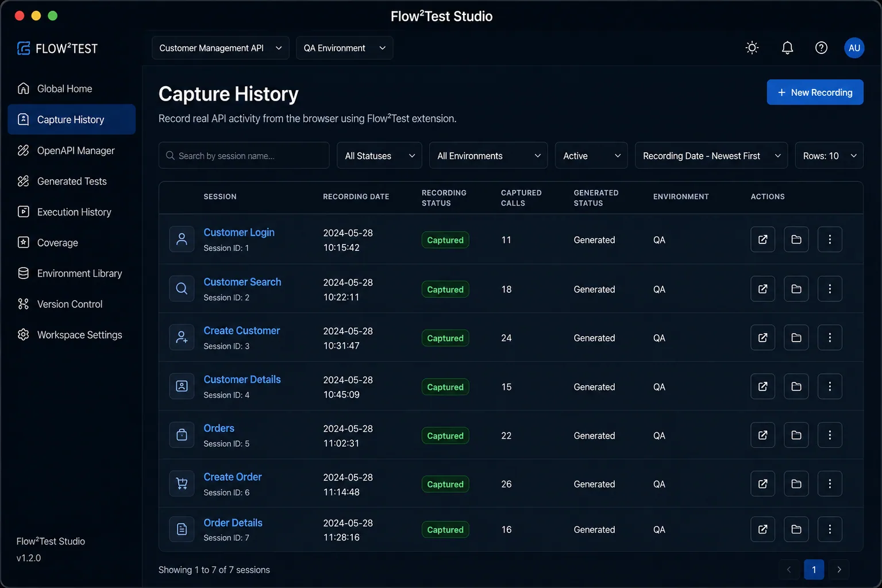Change the Rows: 10 page size dropdown

click(x=829, y=156)
